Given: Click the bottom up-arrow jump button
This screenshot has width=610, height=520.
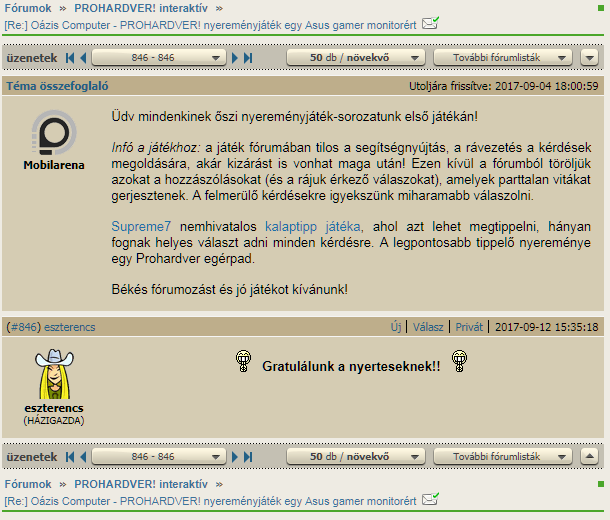Looking at the screenshot, I should 589,457.
